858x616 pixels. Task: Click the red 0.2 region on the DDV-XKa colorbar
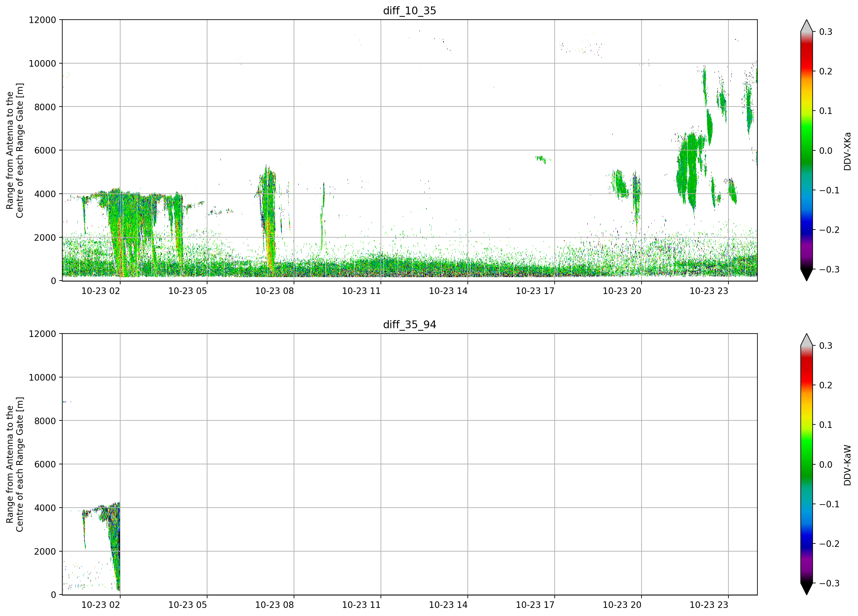[807, 71]
